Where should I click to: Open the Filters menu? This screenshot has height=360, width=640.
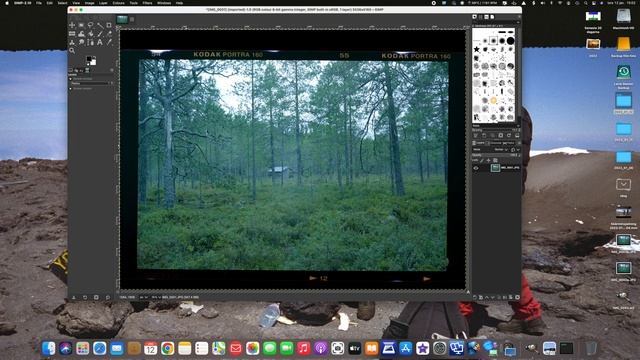pyautogui.click(x=147, y=3)
